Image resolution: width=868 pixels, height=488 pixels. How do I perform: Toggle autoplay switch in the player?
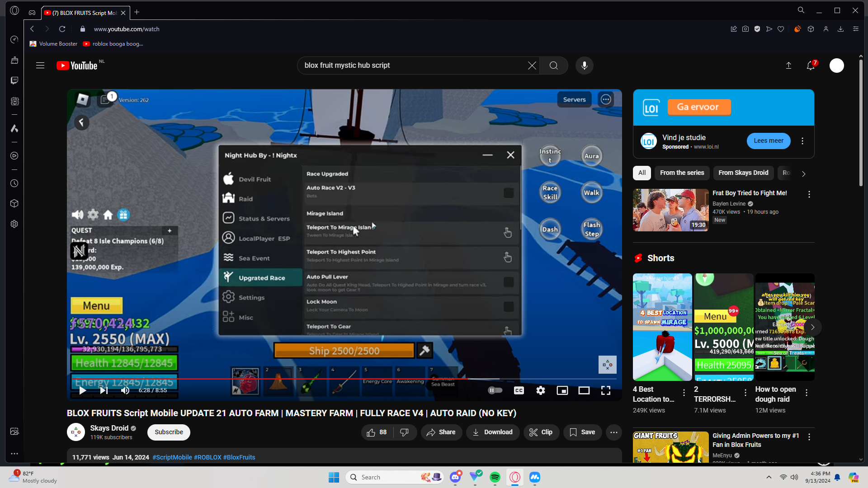[495, 390]
